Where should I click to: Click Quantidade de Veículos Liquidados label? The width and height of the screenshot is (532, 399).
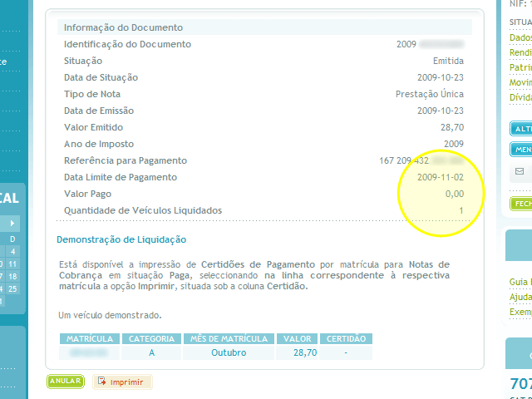tap(143, 210)
